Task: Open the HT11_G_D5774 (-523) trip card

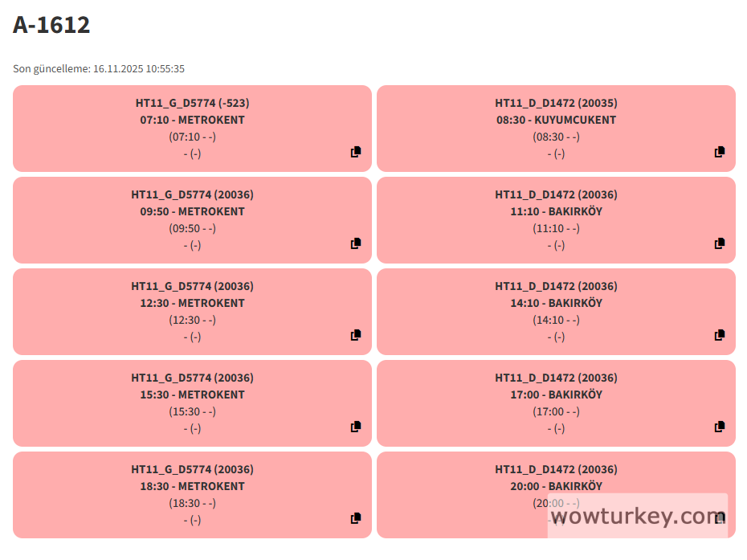Action: [192, 103]
